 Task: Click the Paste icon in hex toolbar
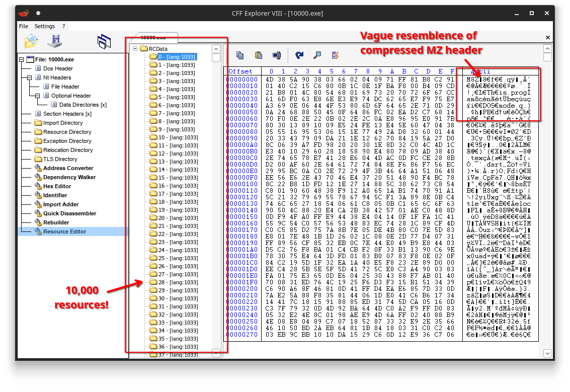pyautogui.click(x=259, y=55)
